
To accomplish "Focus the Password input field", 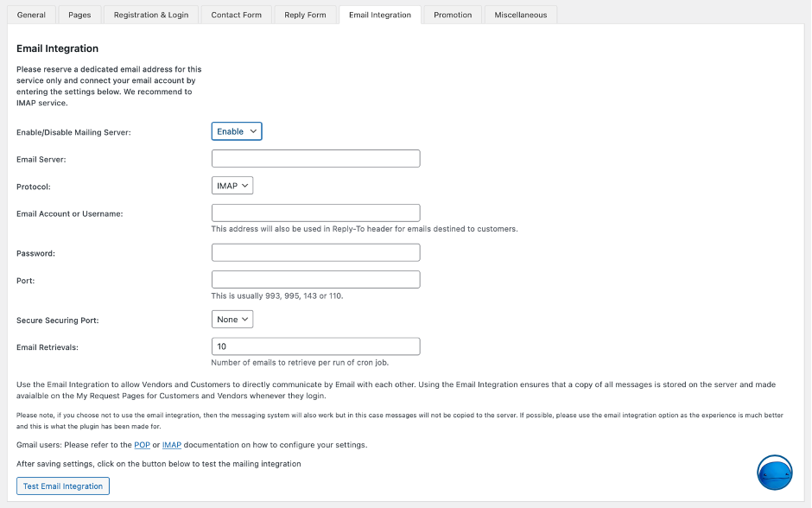I will 315,253.
